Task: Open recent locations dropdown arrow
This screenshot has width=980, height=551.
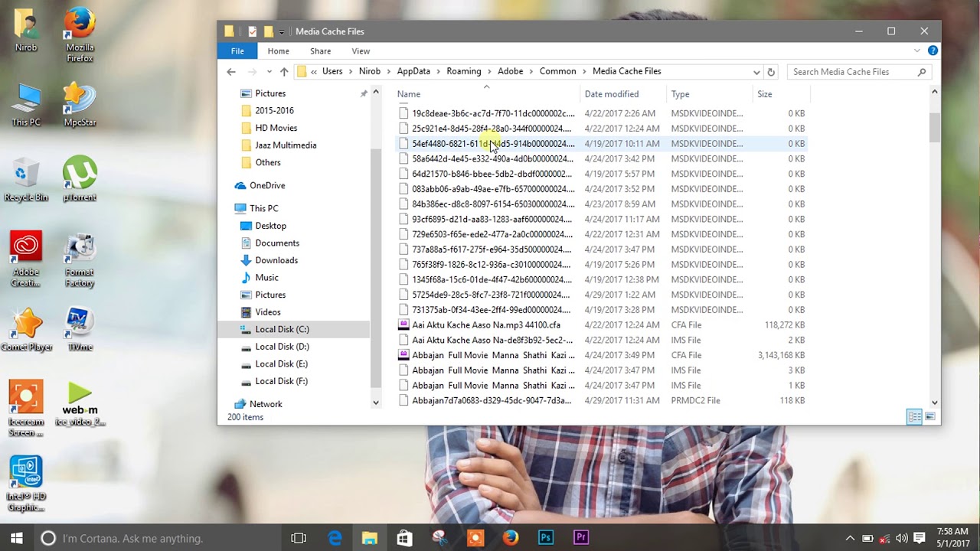Action: 269,72
